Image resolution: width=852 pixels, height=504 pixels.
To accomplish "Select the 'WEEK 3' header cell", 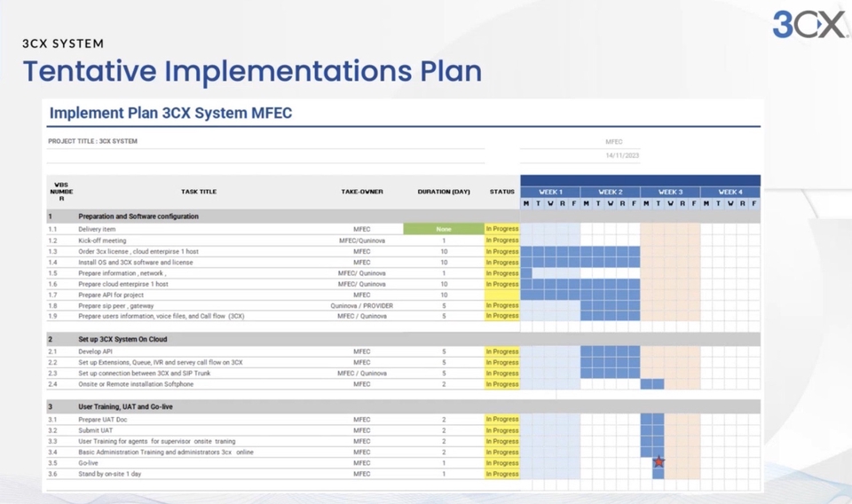I will tap(671, 192).
